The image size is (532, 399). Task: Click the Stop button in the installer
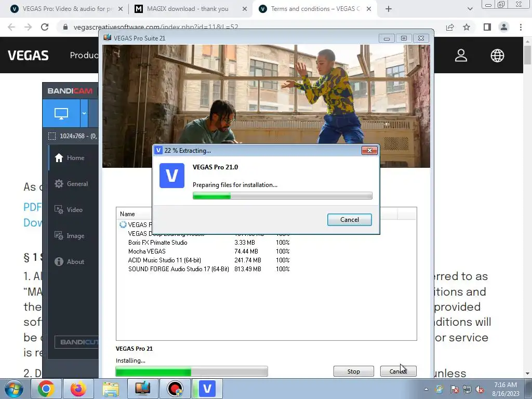tap(353, 371)
